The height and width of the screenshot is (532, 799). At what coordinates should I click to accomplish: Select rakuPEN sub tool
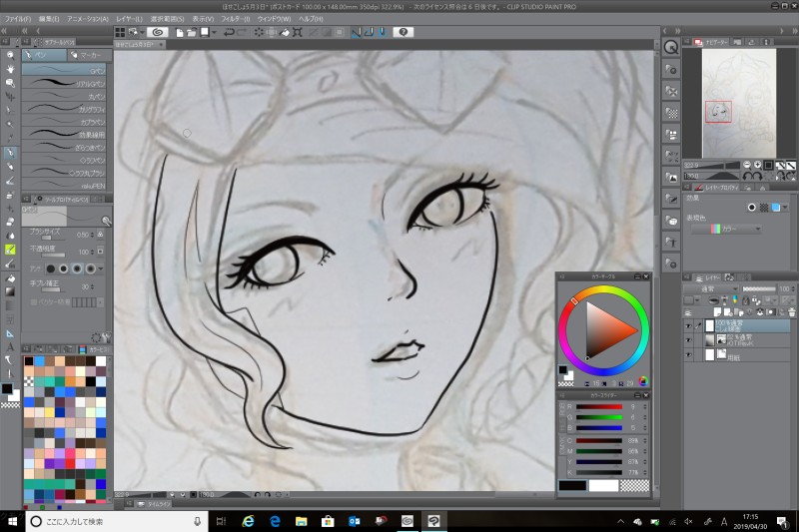click(64, 185)
